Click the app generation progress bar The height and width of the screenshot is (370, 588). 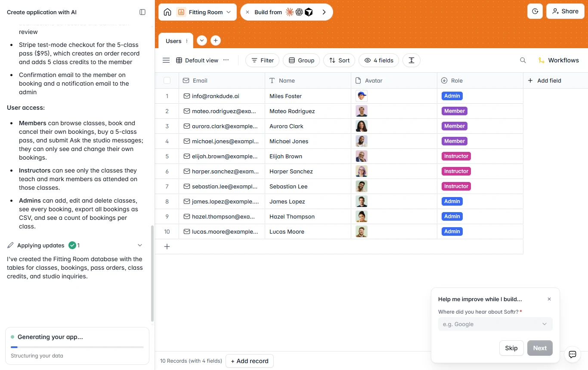[x=77, y=347]
